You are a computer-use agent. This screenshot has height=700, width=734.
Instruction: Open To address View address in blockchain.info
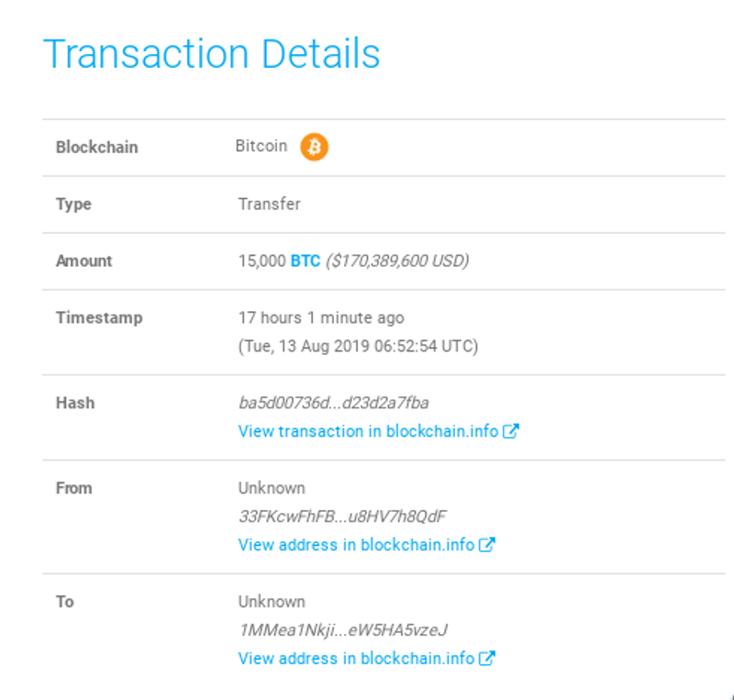pyautogui.click(x=356, y=659)
